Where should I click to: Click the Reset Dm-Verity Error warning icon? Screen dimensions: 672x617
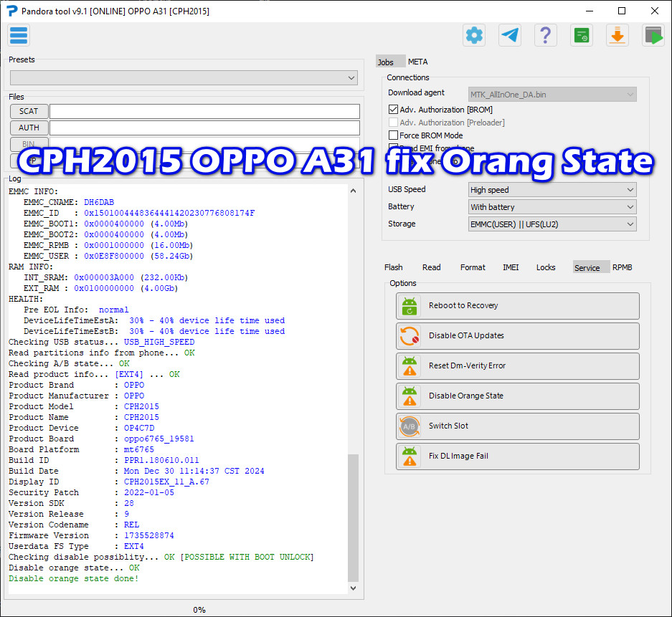point(410,366)
